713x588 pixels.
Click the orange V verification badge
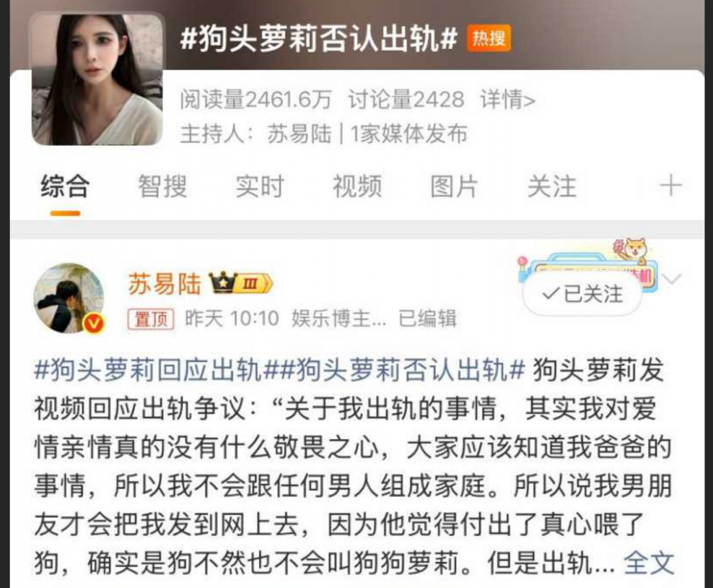(x=94, y=323)
